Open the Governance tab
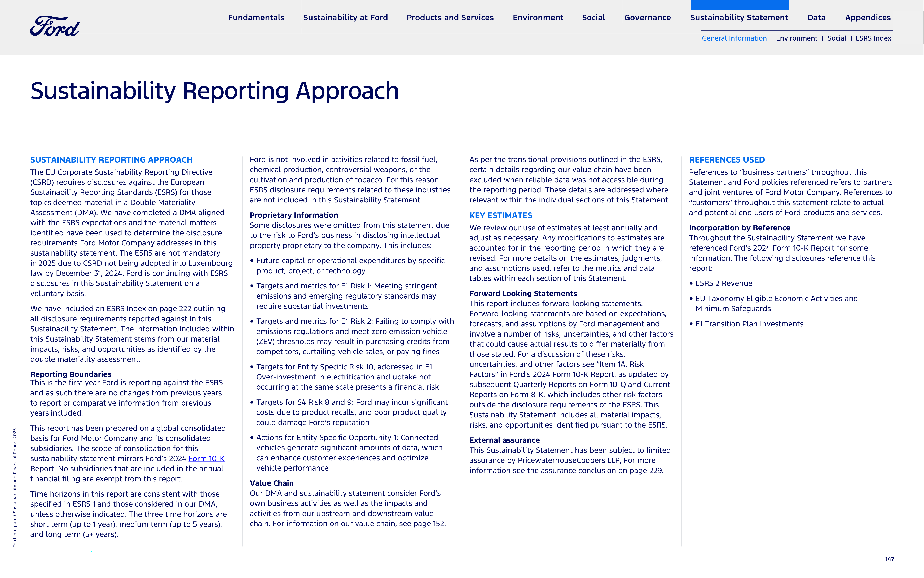 click(648, 18)
